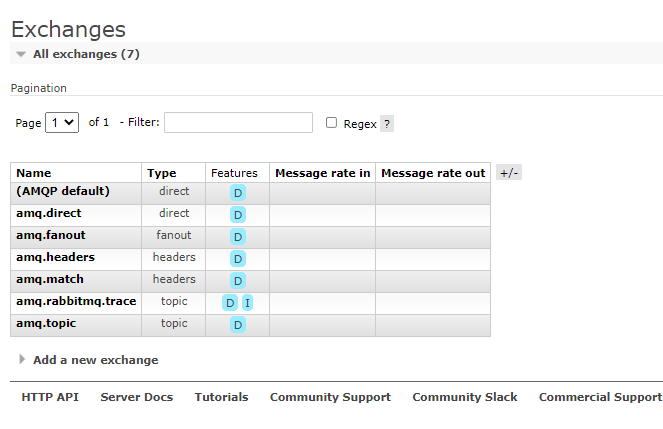Open the Regex help question mark
The width and height of the screenshot is (663, 429).
coord(387,124)
